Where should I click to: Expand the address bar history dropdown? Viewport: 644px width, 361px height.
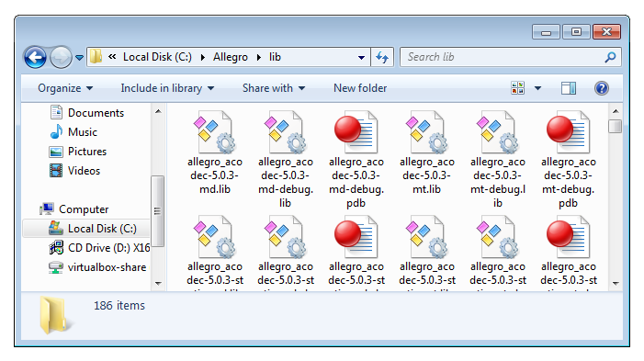click(361, 58)
